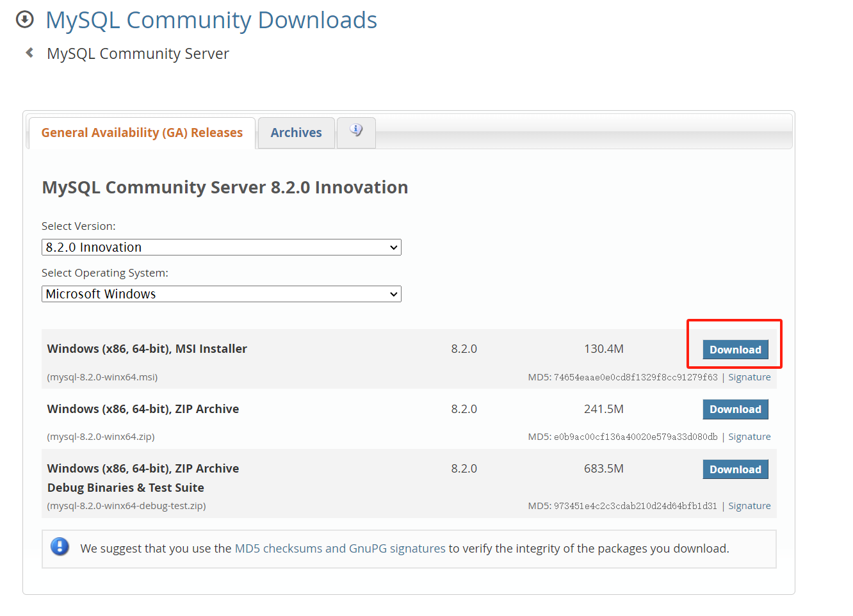The width and height of the screenshot is (853, 616).
Task: Click the '(mysql-8.2.0-winx64-debug-test.zip)' filename
Action: coord(127,506)
